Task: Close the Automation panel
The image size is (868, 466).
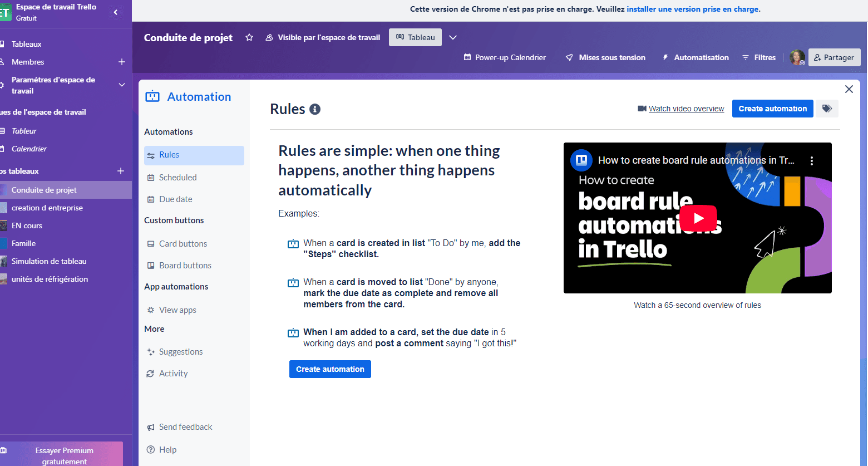Action: click(x=849, y=89)
